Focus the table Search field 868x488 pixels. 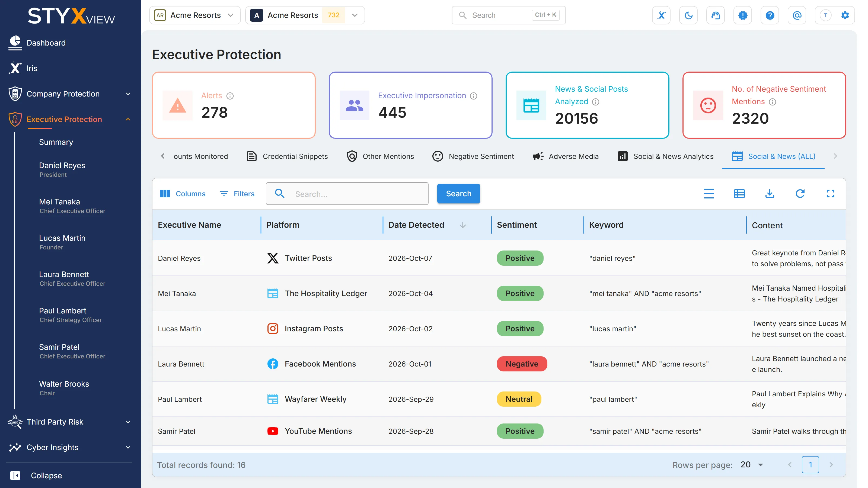click(x=347, y=194)
